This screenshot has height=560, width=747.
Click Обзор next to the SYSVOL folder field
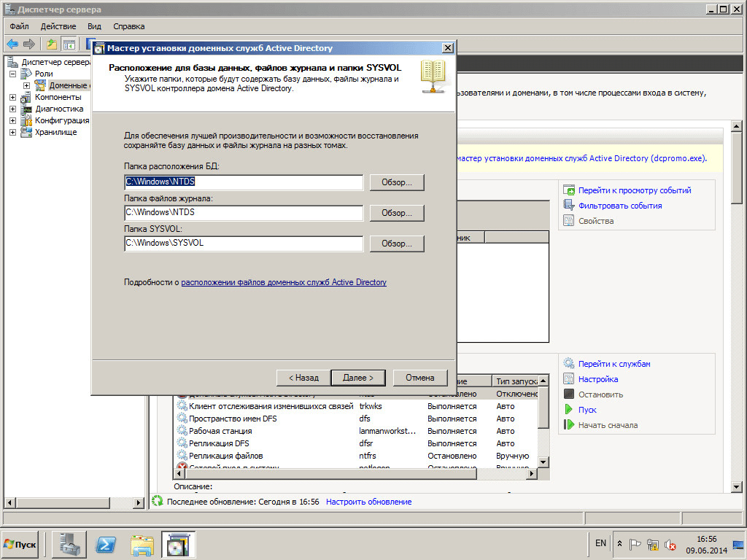397,244
